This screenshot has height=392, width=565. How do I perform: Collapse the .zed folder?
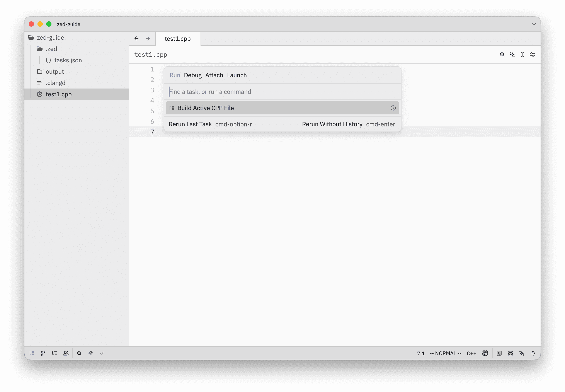[51, 49]
